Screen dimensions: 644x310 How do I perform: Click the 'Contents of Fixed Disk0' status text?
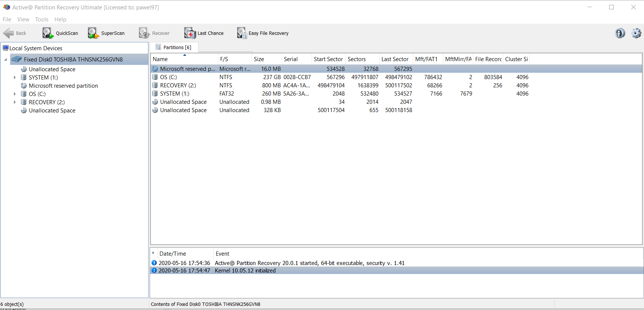(x=206, y=304)
